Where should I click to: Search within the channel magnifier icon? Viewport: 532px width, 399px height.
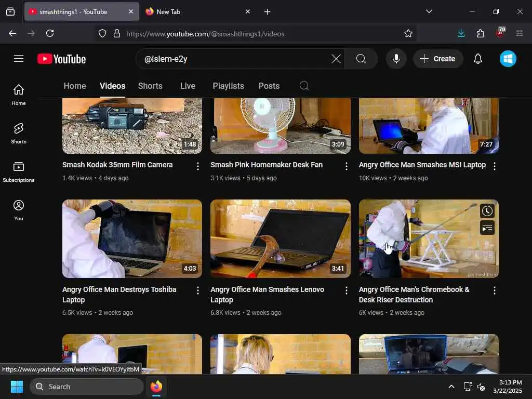[304, 86]
